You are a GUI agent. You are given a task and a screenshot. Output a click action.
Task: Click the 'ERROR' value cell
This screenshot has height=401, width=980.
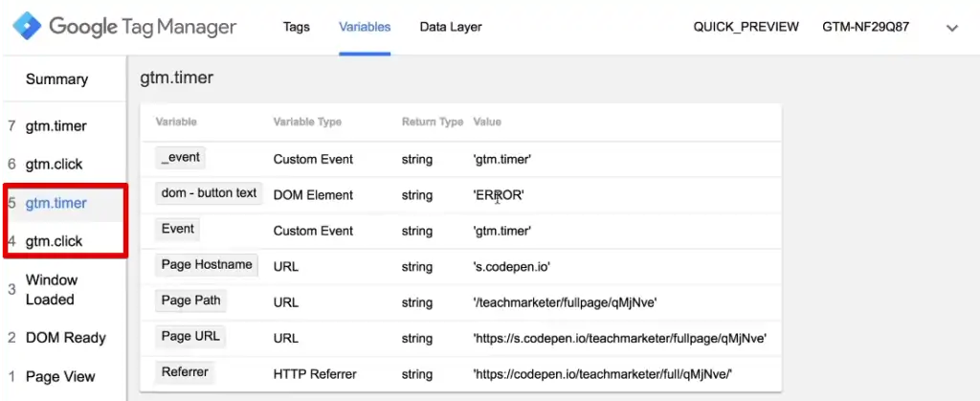pyautogui.click(x=499, y=195)
